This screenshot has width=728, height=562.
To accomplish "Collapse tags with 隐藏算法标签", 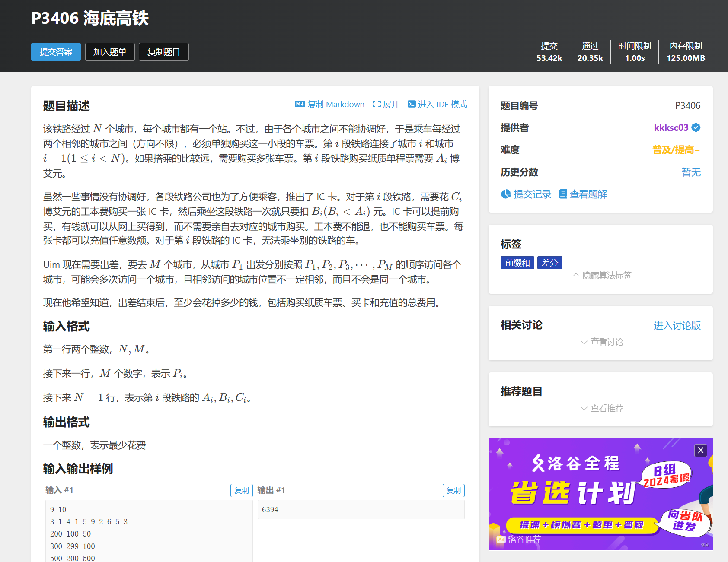I will coord(602,275).
